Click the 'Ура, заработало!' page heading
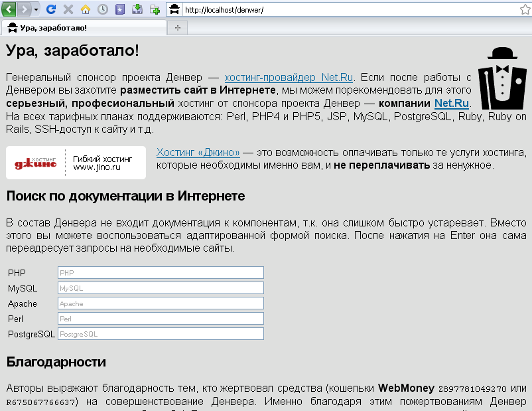This screenshot has width=532, height=411. [x=72, y=50]
